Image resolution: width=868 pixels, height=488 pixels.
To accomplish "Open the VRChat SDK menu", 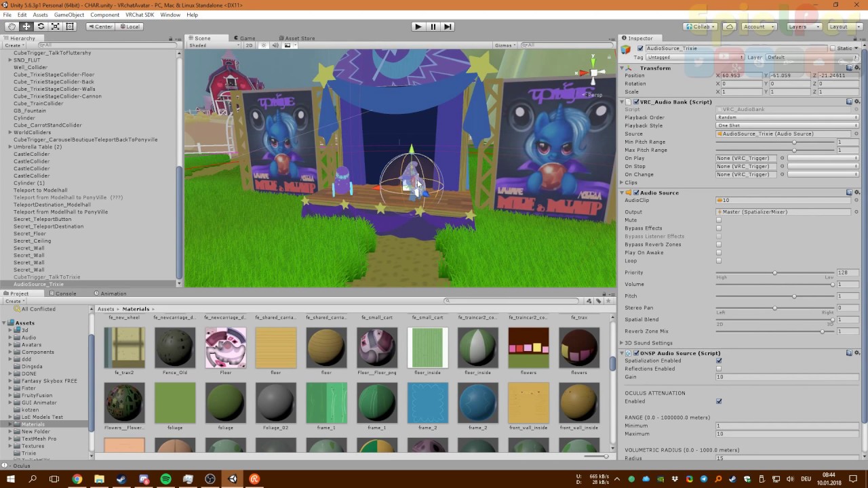I will [x=140, y=15].
